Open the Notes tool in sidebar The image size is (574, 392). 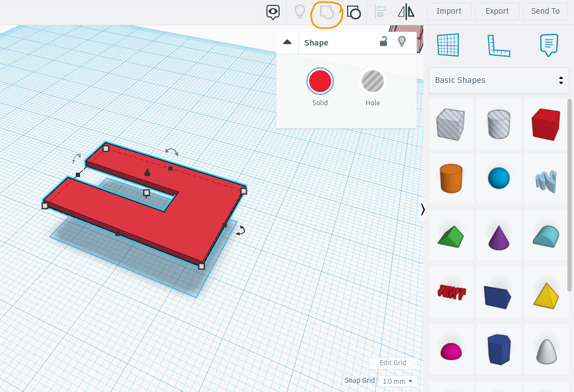[549, 45]
